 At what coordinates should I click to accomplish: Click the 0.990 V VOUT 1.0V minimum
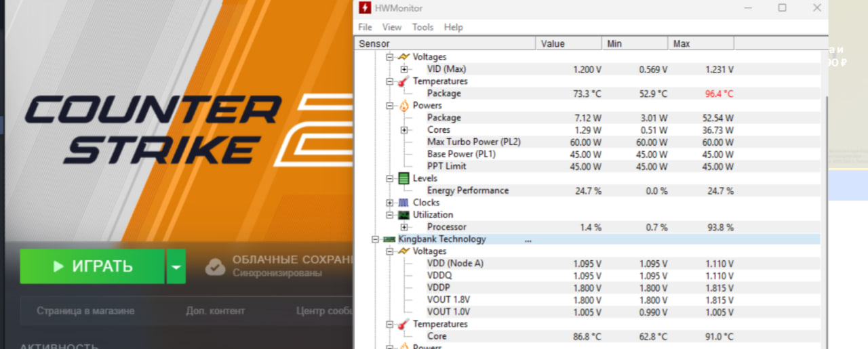(654, 312)
